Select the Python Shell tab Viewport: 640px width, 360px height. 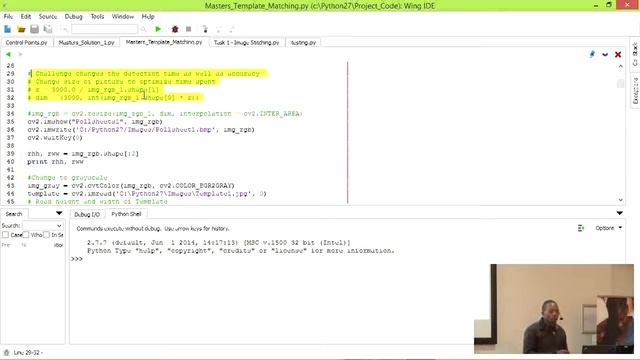pos(126,214)
